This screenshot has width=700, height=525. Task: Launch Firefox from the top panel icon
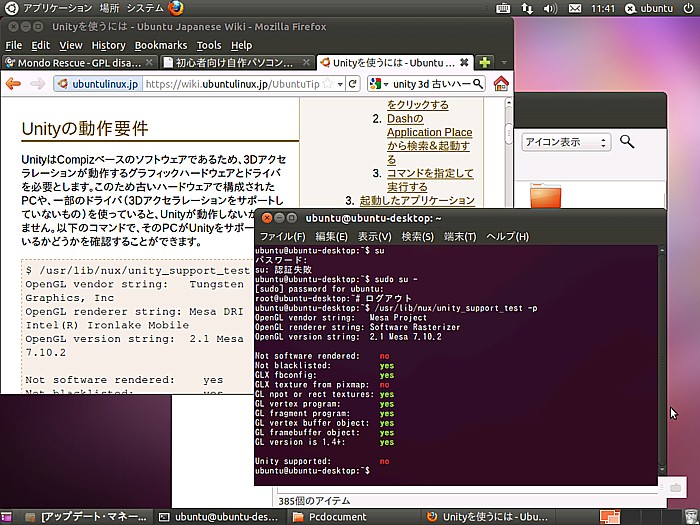tap(176, 8)
